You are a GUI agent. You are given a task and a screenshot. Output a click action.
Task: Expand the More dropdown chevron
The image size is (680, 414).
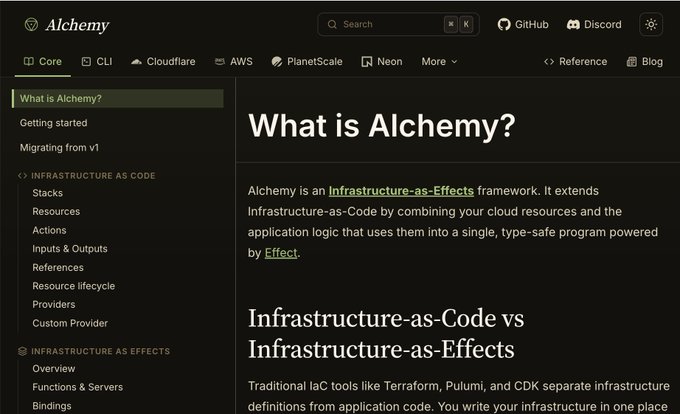coord(454,62)
